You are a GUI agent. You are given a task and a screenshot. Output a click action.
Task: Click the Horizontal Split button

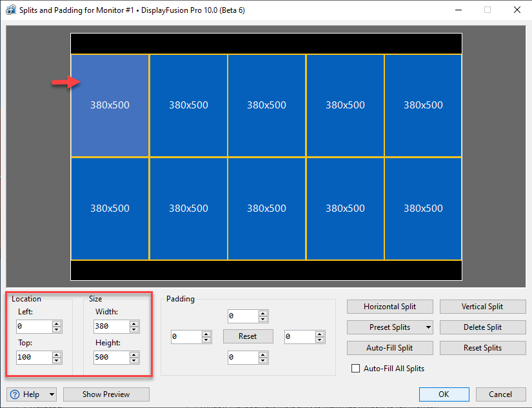(x=389, y=307)
